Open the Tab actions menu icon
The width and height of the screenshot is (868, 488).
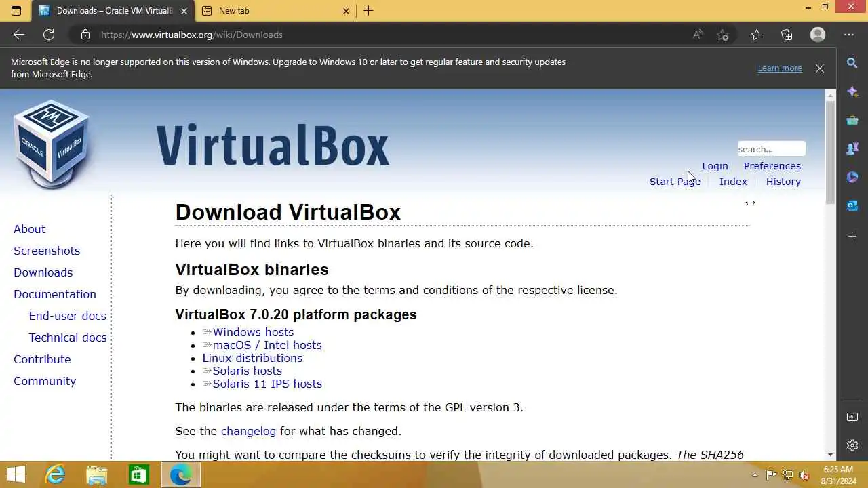(x=16, y=11)
